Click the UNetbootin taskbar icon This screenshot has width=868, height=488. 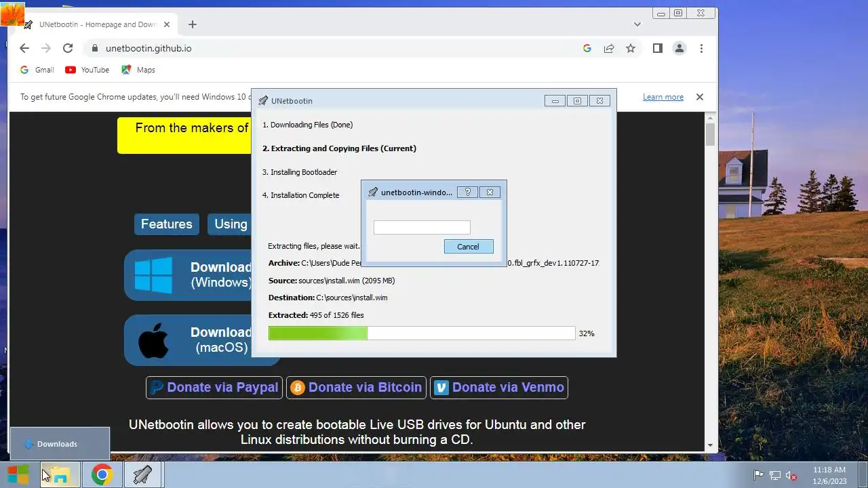tap(142, 474)
